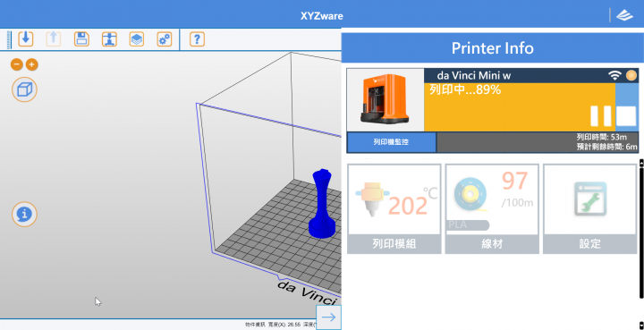Click the Printer Info header title
The image size is (644, 330).
pos(493,48)
